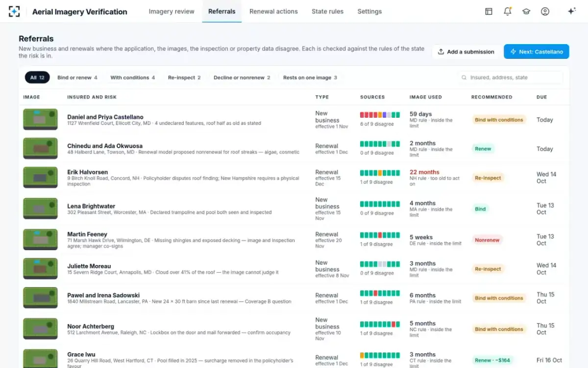Click the sources bar in the Castellano row
This screenshot has height=368, width=588.
pos(380,115)
